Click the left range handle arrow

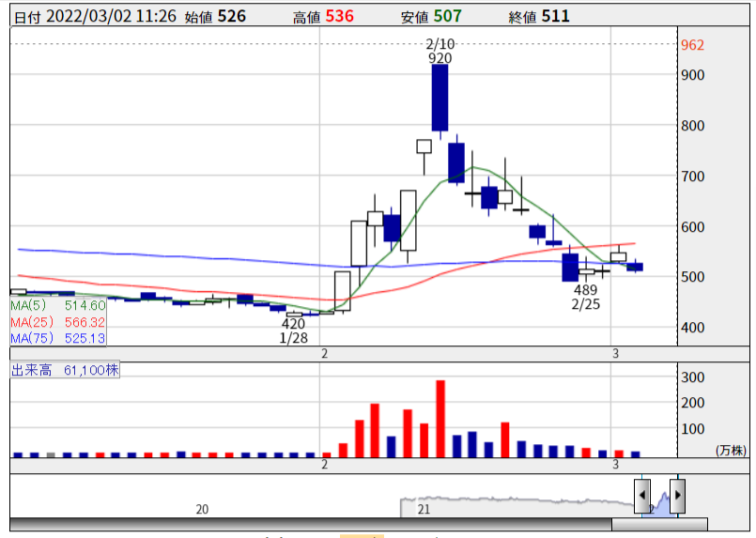pos(641,496)
